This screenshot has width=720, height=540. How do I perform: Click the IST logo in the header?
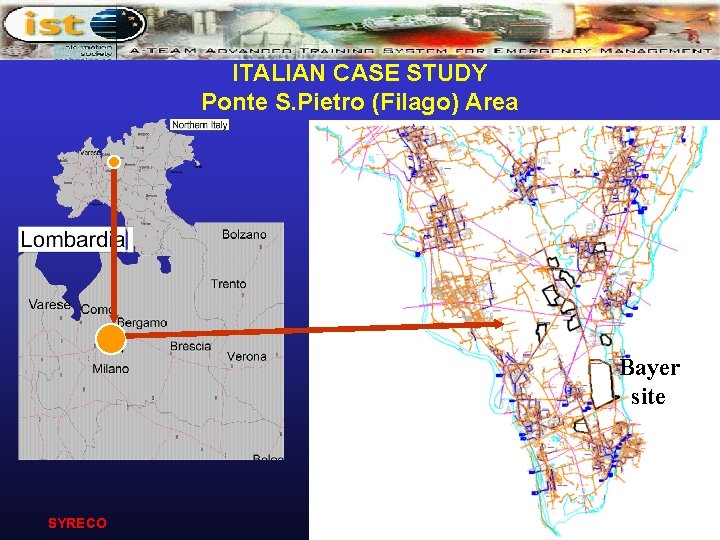[74, 23]
